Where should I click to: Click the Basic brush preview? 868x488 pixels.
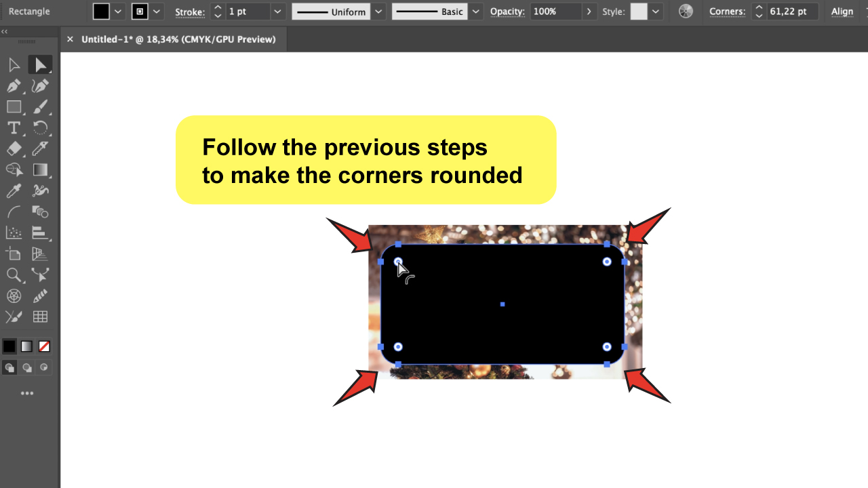point(429,12)
